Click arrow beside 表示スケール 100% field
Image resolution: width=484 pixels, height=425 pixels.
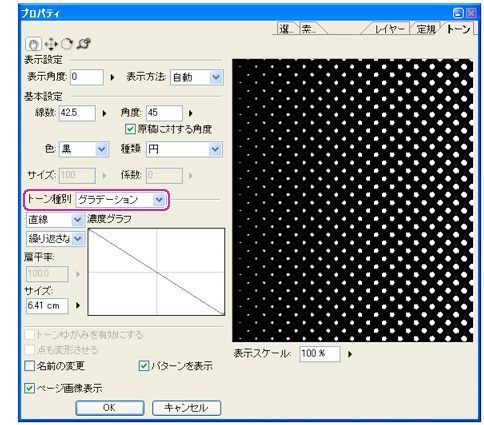click(350, 354)
